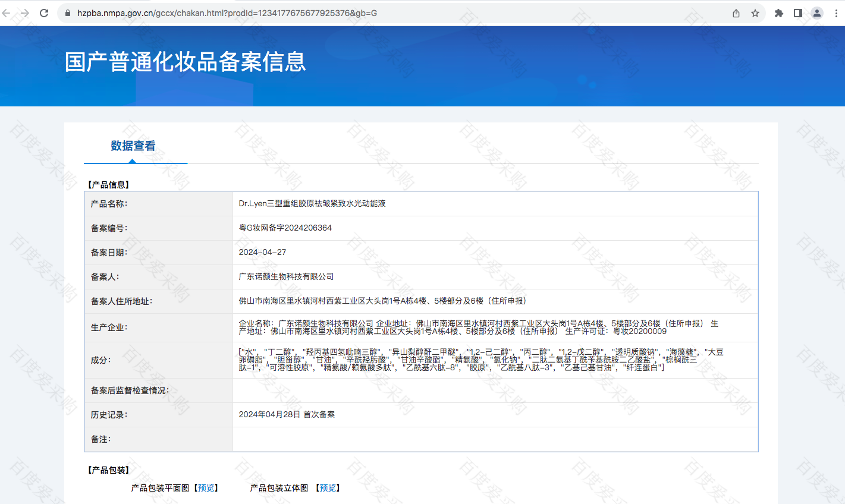Go back to the previous page
This screenshot has height=504, width=845.
click(x=7, y=13)
